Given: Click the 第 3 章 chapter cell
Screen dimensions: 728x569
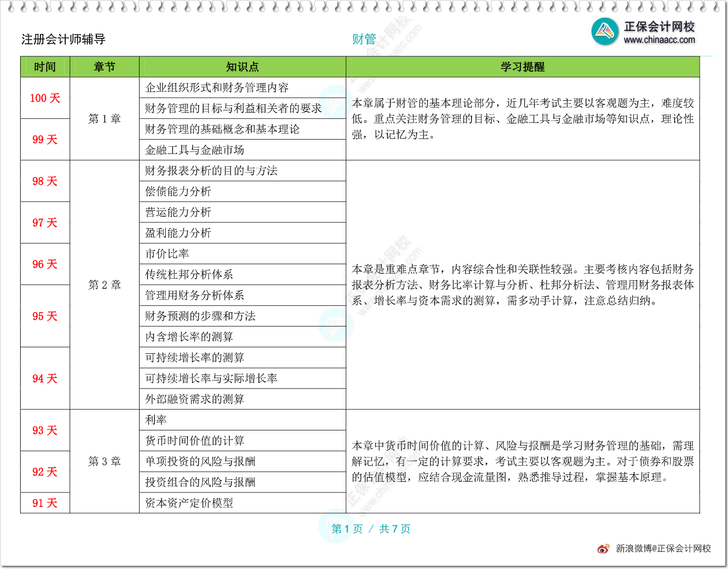Looking at the screenshot, I should coord(104,461).
